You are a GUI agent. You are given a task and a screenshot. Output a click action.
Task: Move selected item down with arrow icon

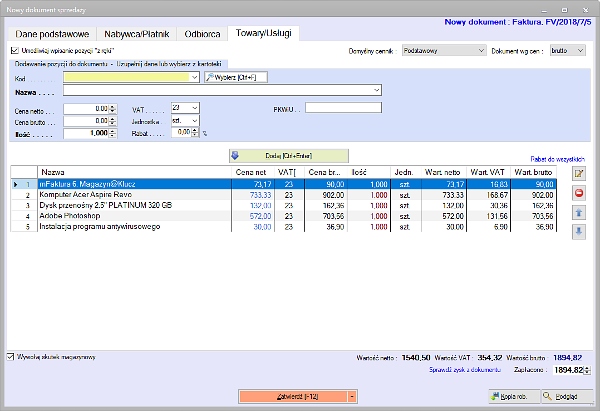coord(579,231)
